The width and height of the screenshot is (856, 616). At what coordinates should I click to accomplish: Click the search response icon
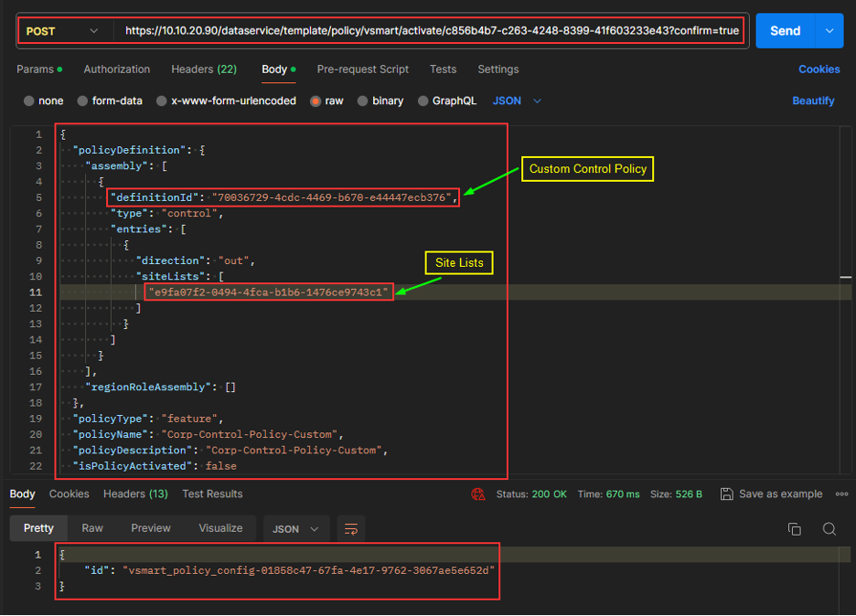(x=829, y=529)
